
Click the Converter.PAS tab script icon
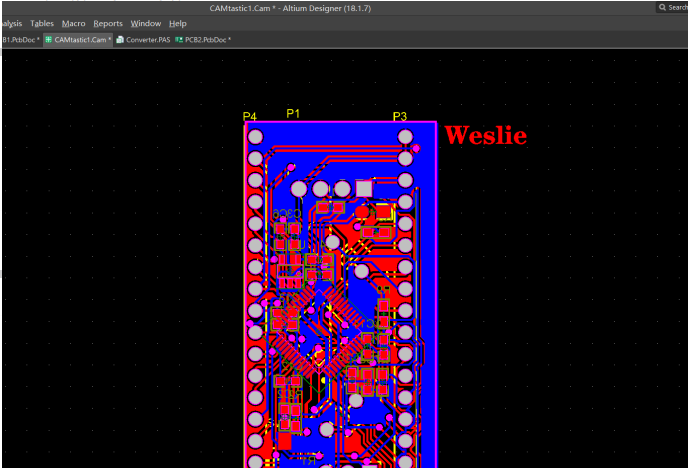point(120,39)
